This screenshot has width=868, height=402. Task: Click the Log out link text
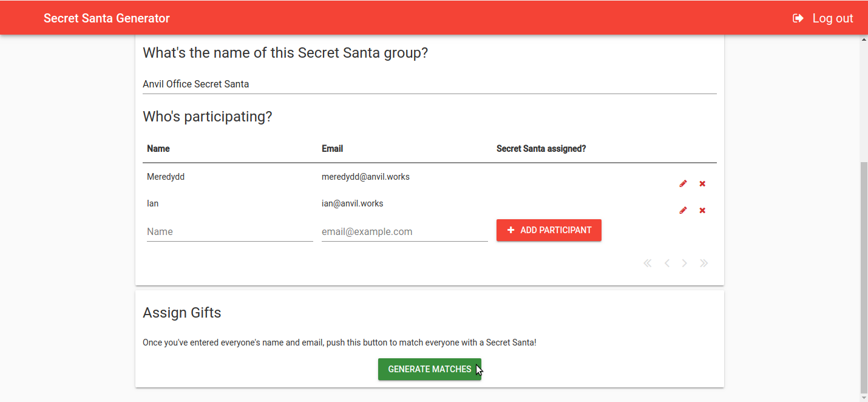pyautogui.click(x=833, y=18)
